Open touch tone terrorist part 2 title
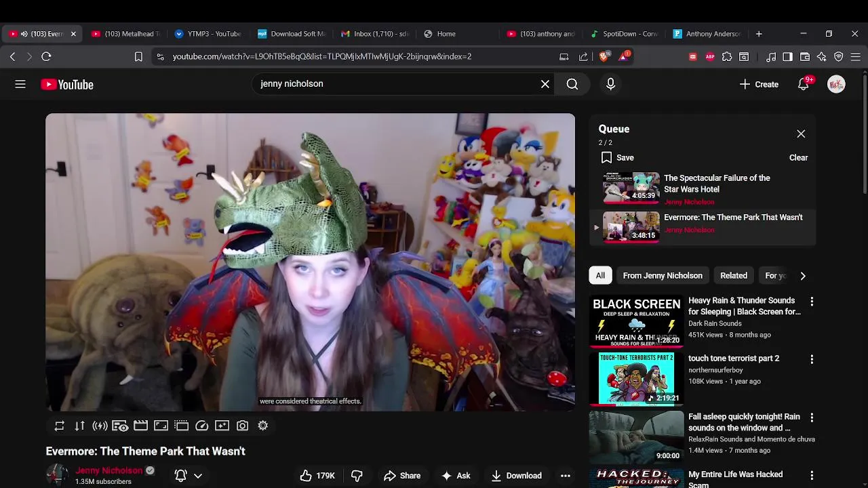This screenshot has height=488, width=868. click(x=734, y=359)
